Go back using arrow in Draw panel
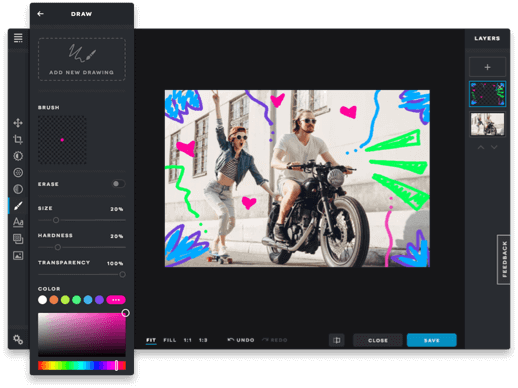 point(41,14)
